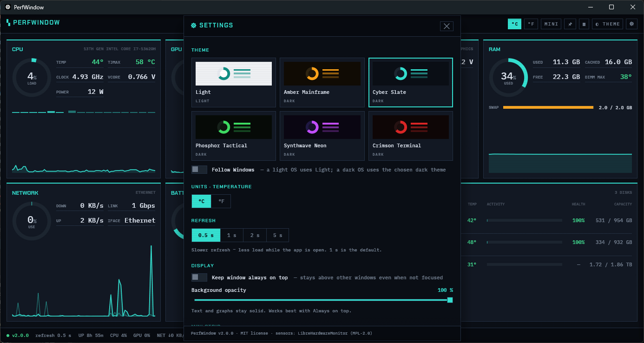Close the Settings panel with the X
This screenshot has height=343, width=644.
point(447,26)
